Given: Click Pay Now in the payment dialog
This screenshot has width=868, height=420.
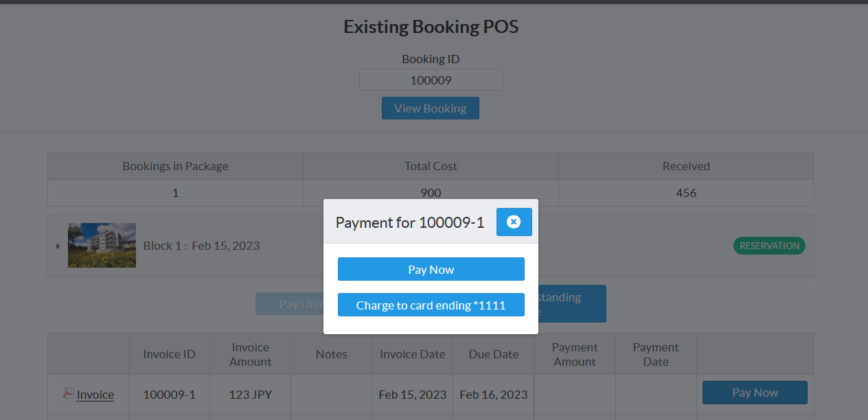Looking at the screenshot, I should (x=431, y=270).
